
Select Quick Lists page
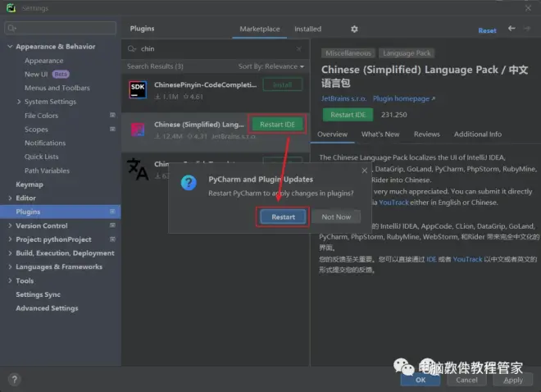[x=42, y=157]
